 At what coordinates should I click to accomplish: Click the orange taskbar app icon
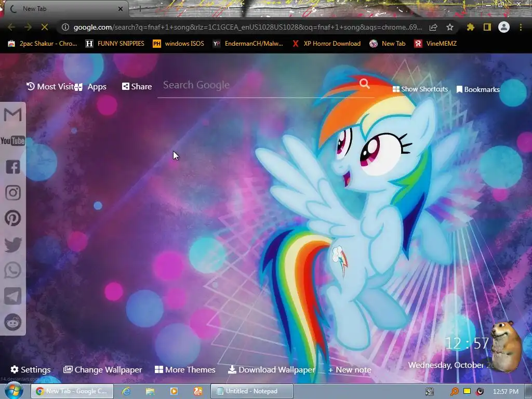(x=198, y=391)
